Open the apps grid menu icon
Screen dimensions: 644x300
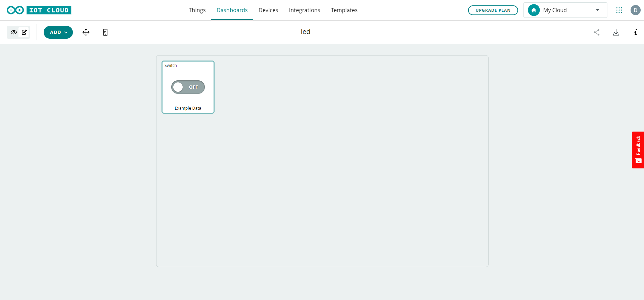619,10
